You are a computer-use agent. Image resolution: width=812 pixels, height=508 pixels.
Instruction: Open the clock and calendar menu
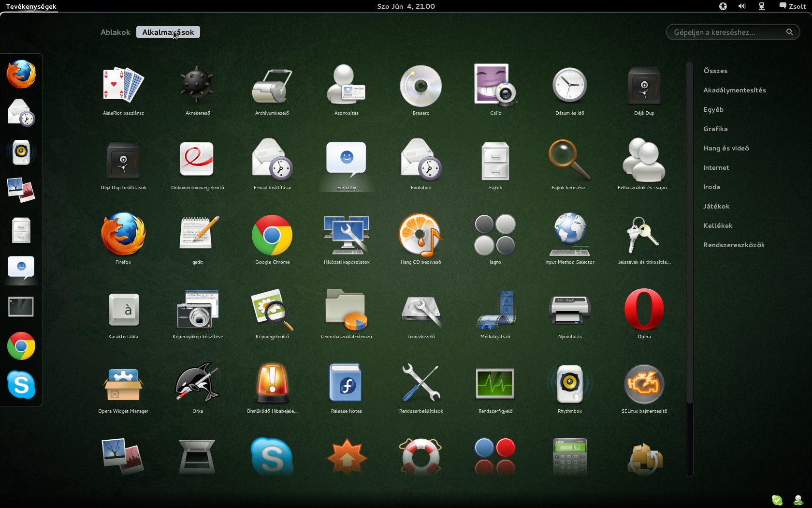(x=406, y=6)
